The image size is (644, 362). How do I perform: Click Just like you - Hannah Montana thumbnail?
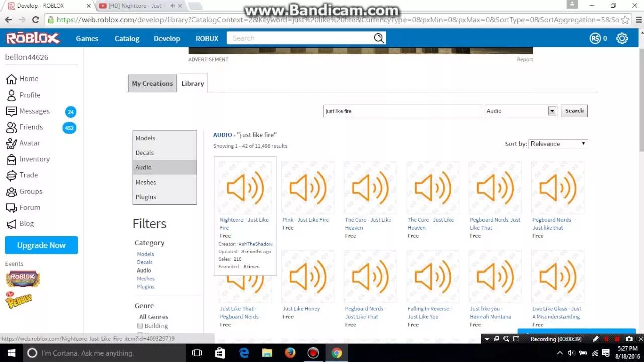click(495, 277)
